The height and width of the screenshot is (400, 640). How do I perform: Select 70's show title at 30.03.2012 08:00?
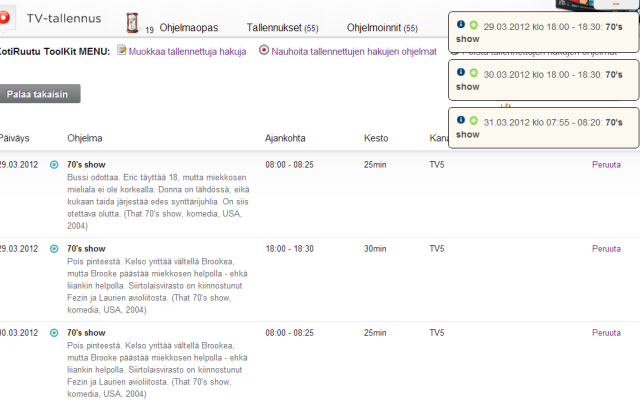(86, 333)
